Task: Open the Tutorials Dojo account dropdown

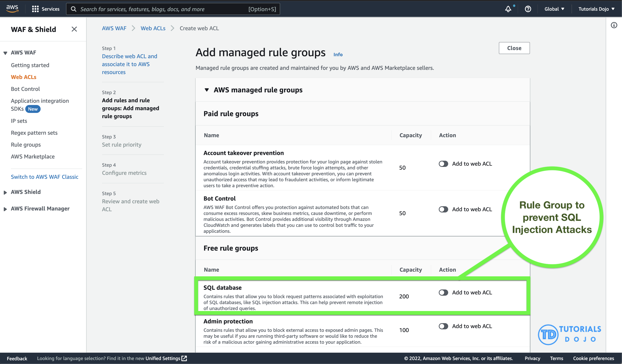Action: (x=596, y=9)
